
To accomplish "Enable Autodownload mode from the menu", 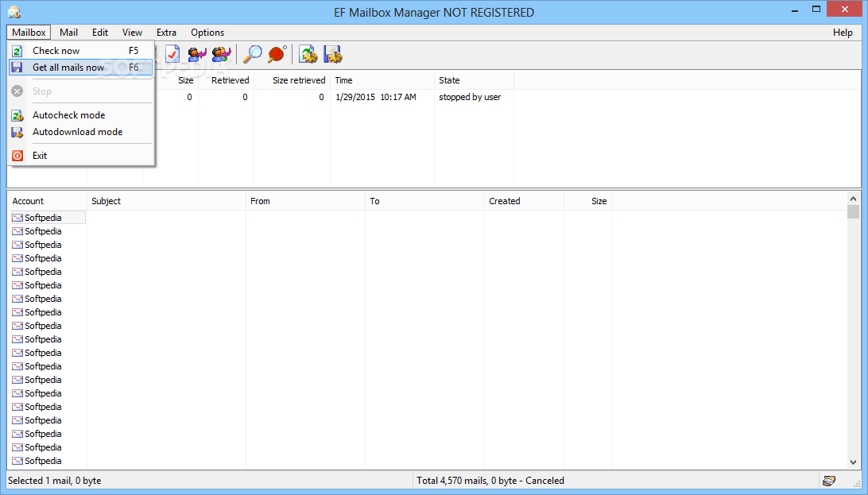I will point(81,132).
